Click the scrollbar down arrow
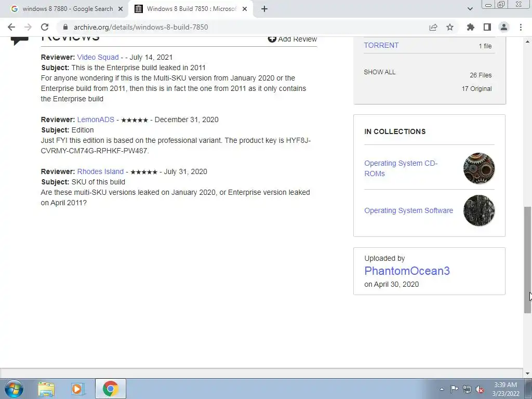 tap(528, 374)
